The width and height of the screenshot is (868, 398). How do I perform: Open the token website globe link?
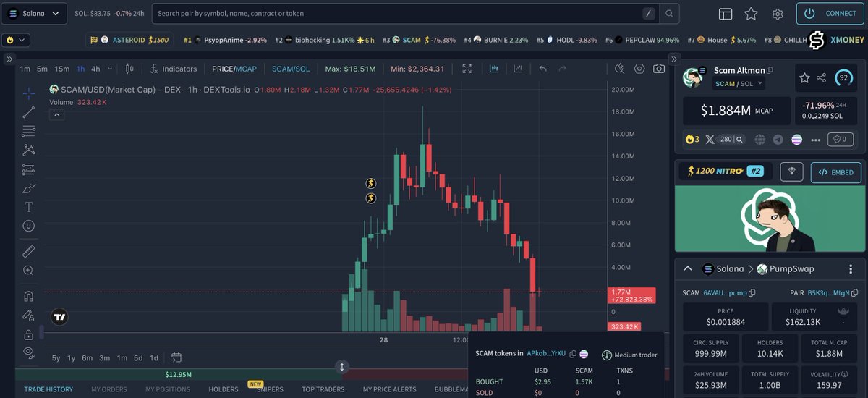tap(759, 140)
